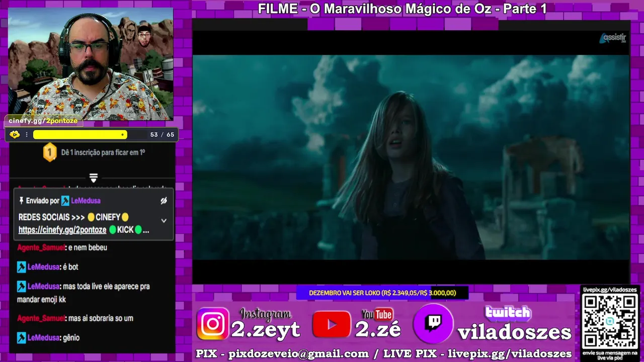The width and height of the screenshot is (644, 362).
Task: Click the yellow subscriber goal progress bar
Action: [x=80, y=135]
